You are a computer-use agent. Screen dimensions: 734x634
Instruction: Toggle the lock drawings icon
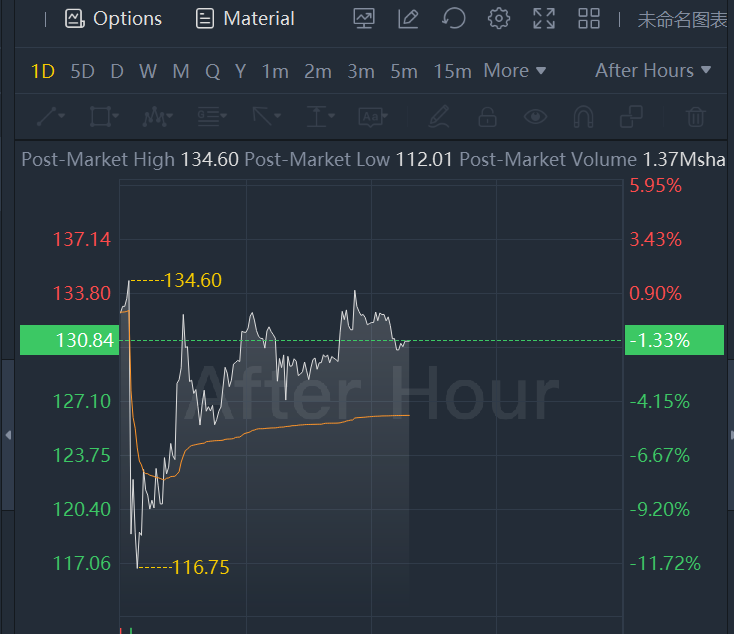pos(487,117)
